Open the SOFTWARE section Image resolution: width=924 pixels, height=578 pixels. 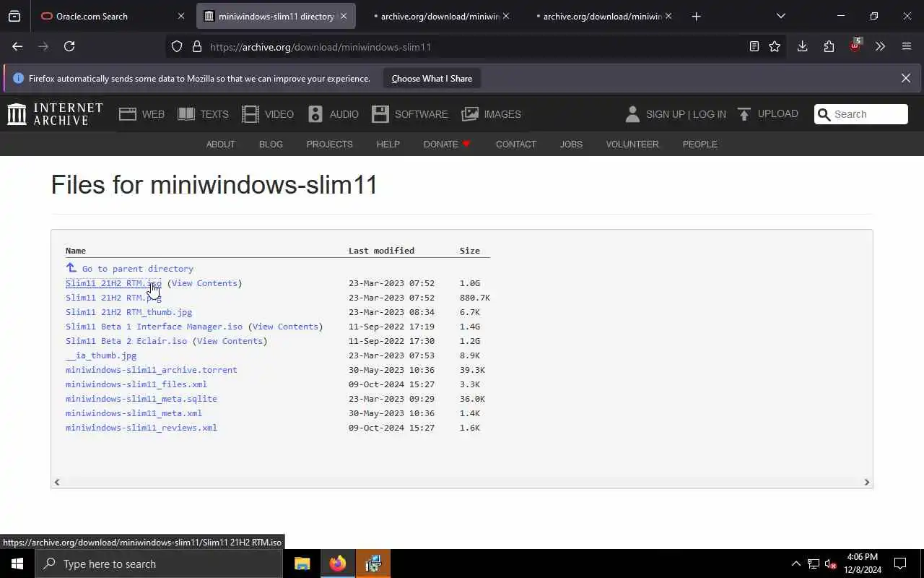pos(410,114)
